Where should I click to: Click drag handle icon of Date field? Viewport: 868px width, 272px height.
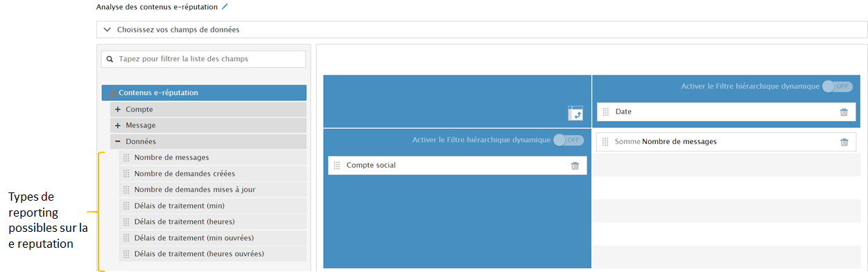coord(605,112)
